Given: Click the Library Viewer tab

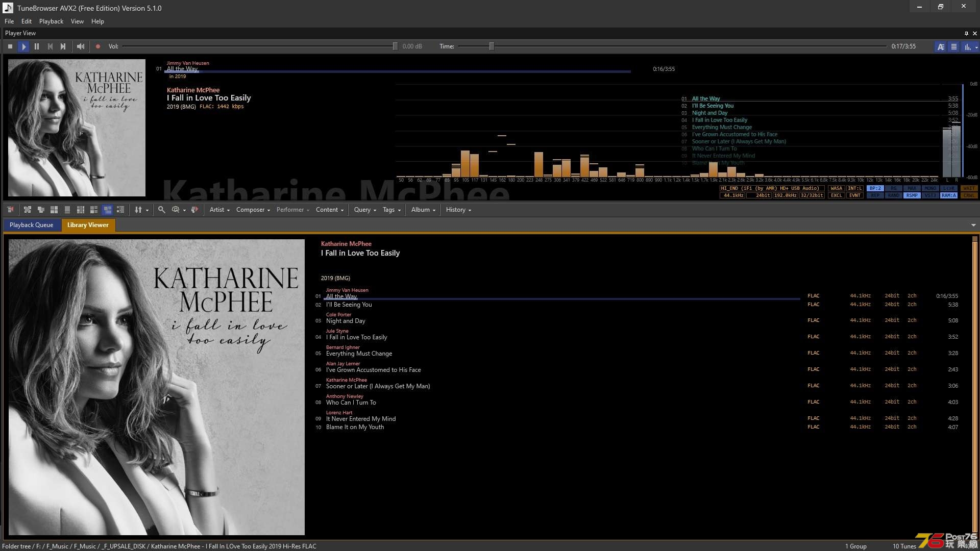Looking at the screenshot, I should [x=88, y=225].
